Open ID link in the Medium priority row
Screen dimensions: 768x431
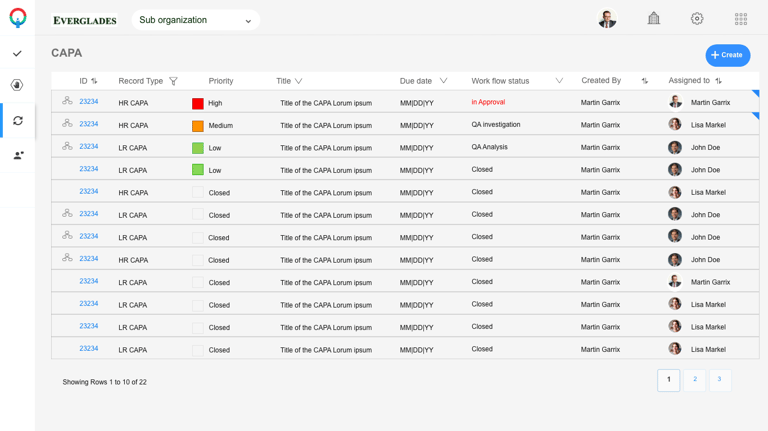click(89, 124)
